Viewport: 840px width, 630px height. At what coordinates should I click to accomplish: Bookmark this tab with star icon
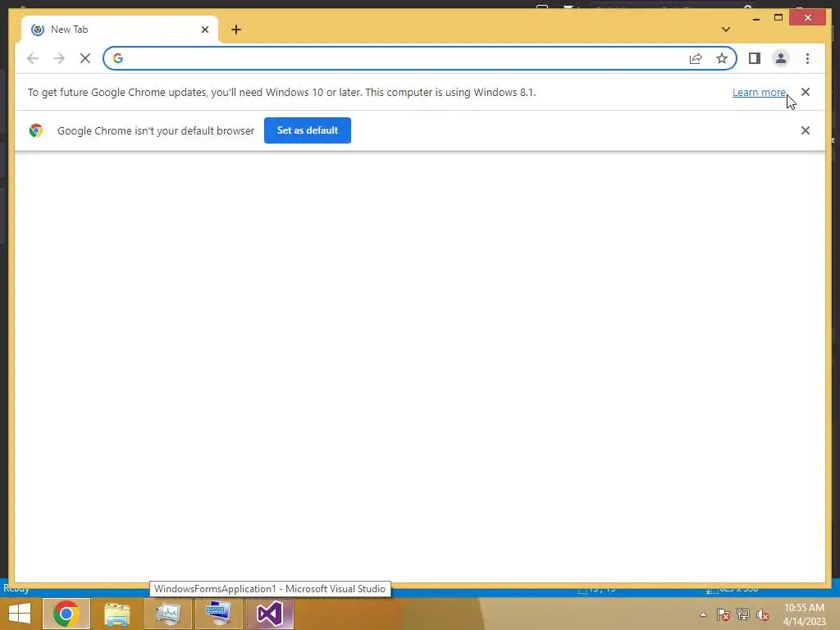pos(722,58)
